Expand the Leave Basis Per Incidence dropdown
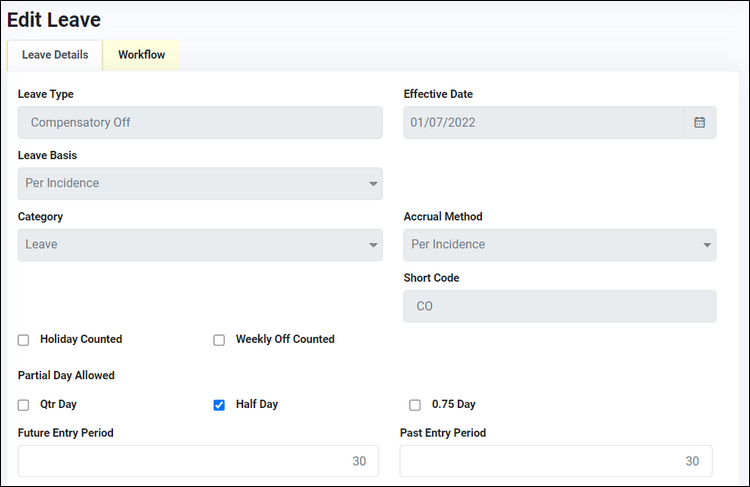 200,184
